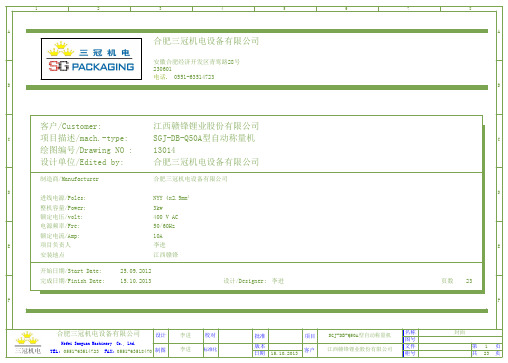Click the Hefei Sanguan Machinery Co., Ltd text
The image size is (508, 363).
[x=98, y=343]
